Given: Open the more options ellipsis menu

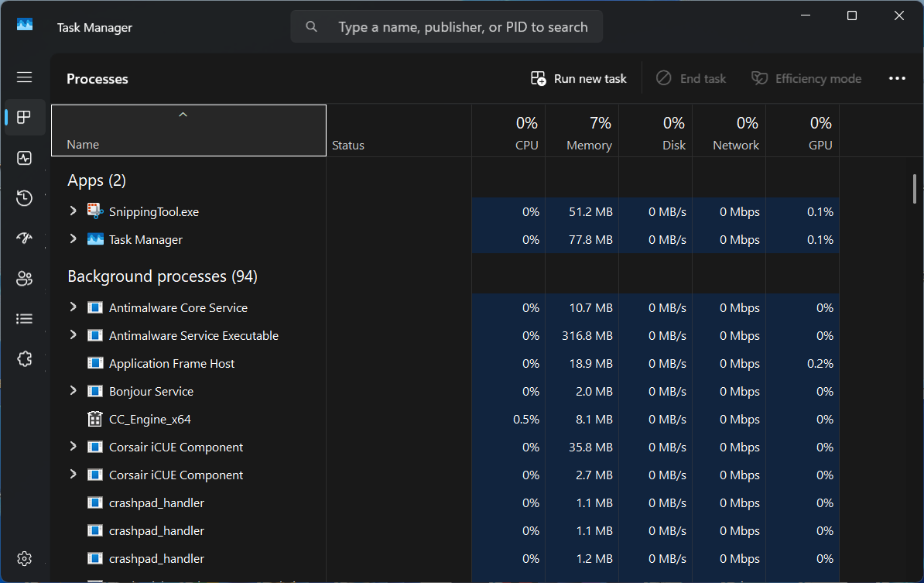Looking at the screenshot, I should tap(897, 78).
